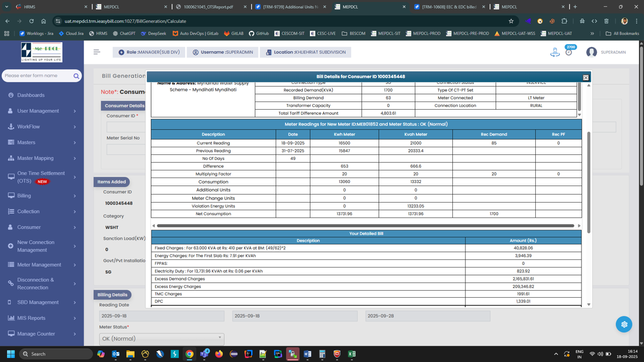Click the hamburger menu icon
Viewport: 644px width, 362px height.
[97, 52]
